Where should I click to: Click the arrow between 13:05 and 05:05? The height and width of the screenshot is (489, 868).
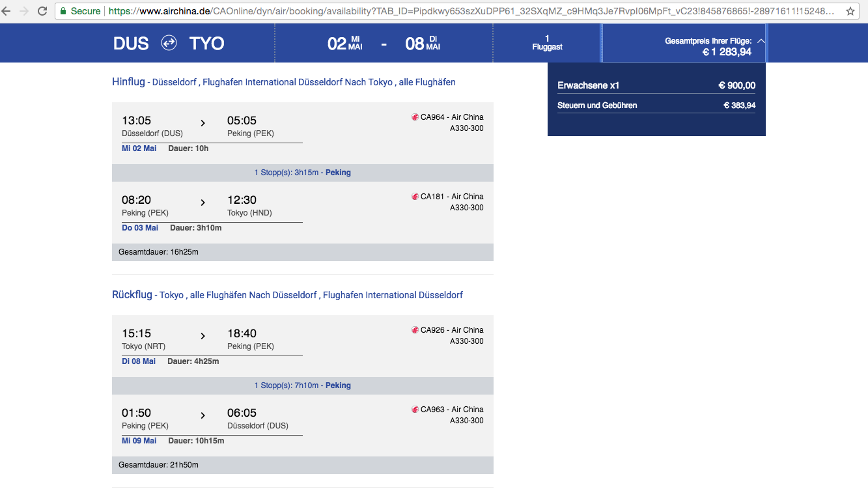[x=203, y=123]
